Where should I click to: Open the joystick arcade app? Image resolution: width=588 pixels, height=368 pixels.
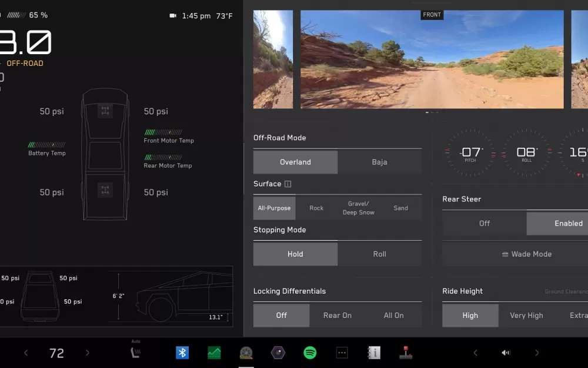tap(406, 353)
